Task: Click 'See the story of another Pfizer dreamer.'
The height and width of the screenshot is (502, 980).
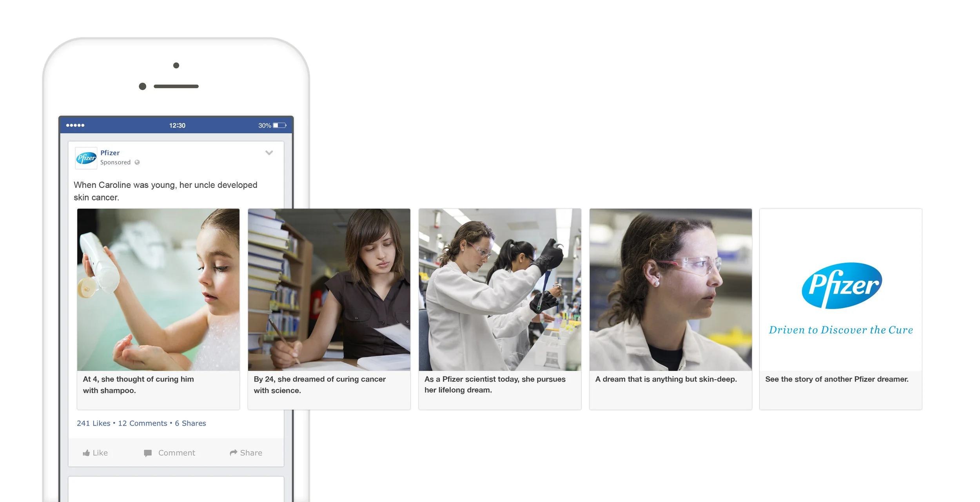Action: click(837, 379)
